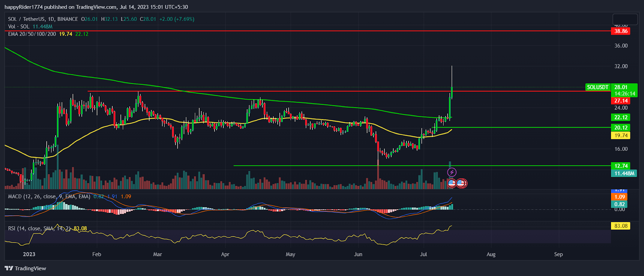Select the MACD (12, 26, close, 9) legend
The image size is (644, 276).
(x=49, y=197)
